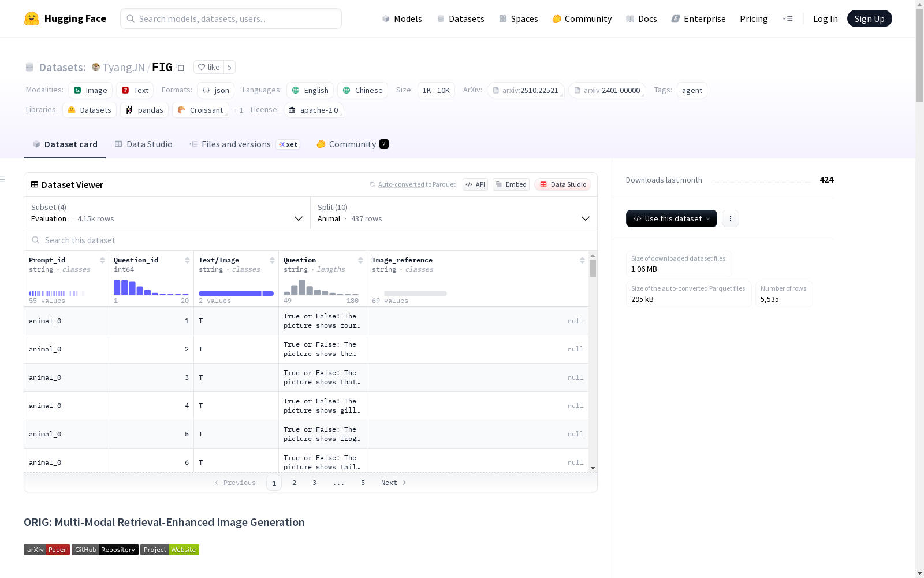Click the Sign Up button
Image resolution: width=924 pixels, height=578 pixels.
click(x=869, y=18)
